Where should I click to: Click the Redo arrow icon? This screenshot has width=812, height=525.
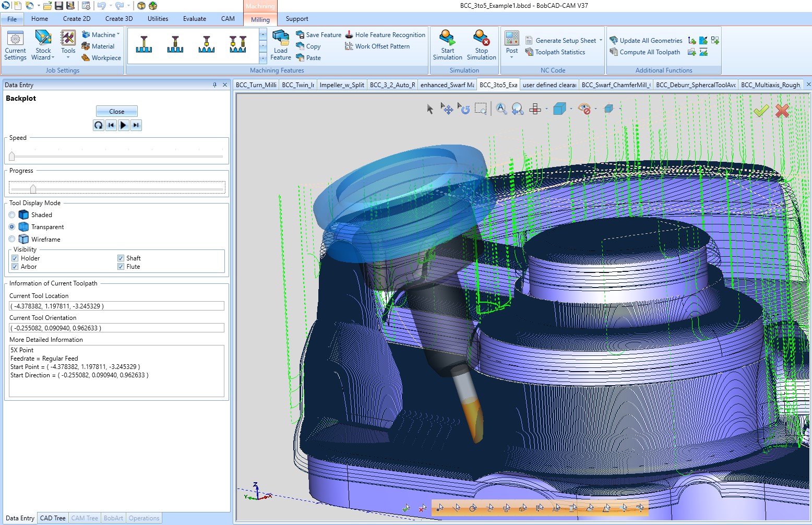tap(120, 6)
